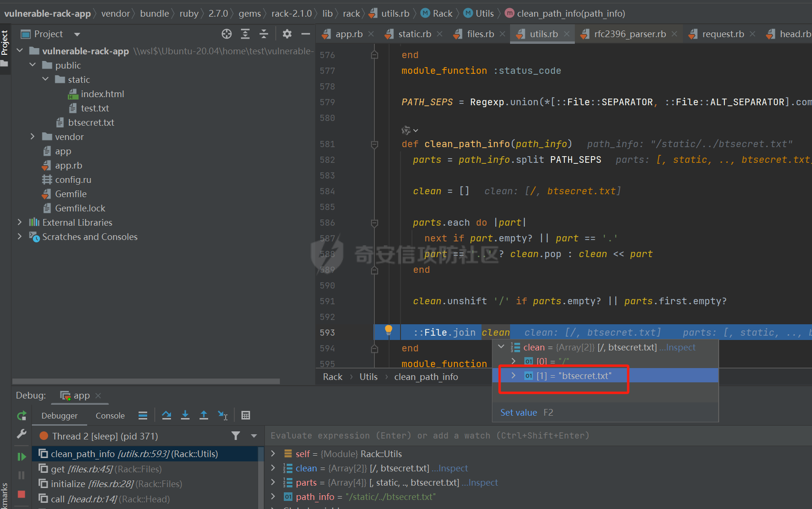The height and width of the screenshot is (509, 812).
Task: Expand the path_info variable row
Action: point(273,496)
